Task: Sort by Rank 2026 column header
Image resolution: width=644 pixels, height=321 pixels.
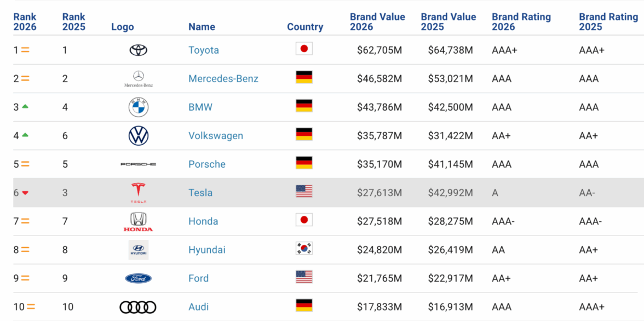Action: (x=25, y=22)
